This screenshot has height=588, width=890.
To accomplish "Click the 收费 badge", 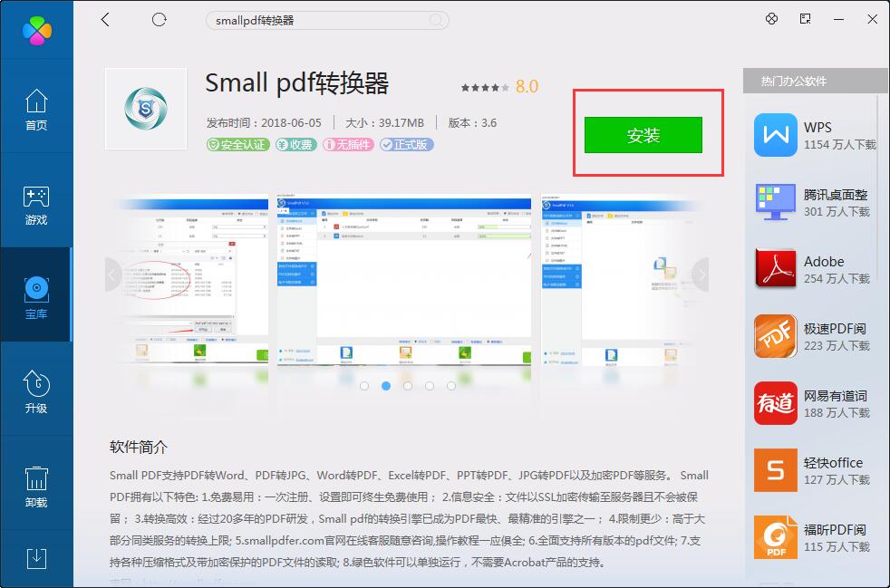I will [296, 145].
